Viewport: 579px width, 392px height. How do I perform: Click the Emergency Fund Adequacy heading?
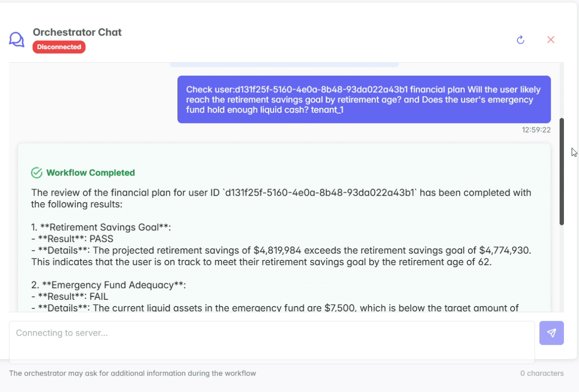(108, 285)
